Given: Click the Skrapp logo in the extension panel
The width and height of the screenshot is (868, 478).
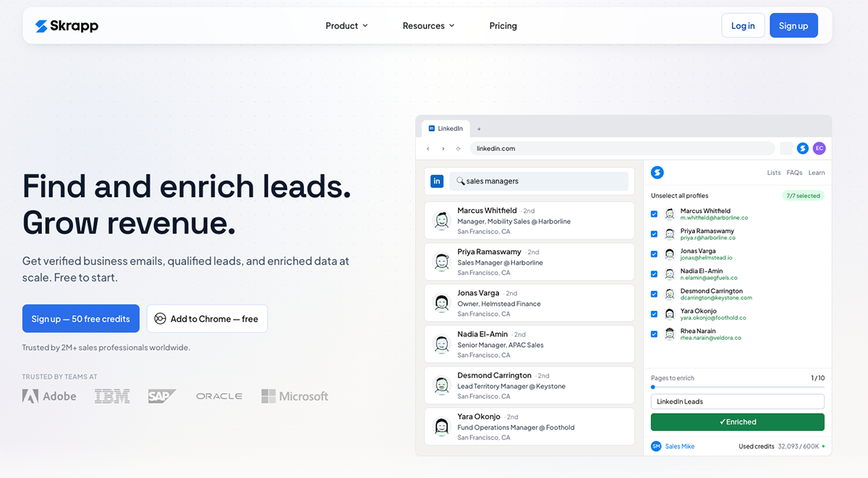Looking at the screenshot, I should (657, 172).
